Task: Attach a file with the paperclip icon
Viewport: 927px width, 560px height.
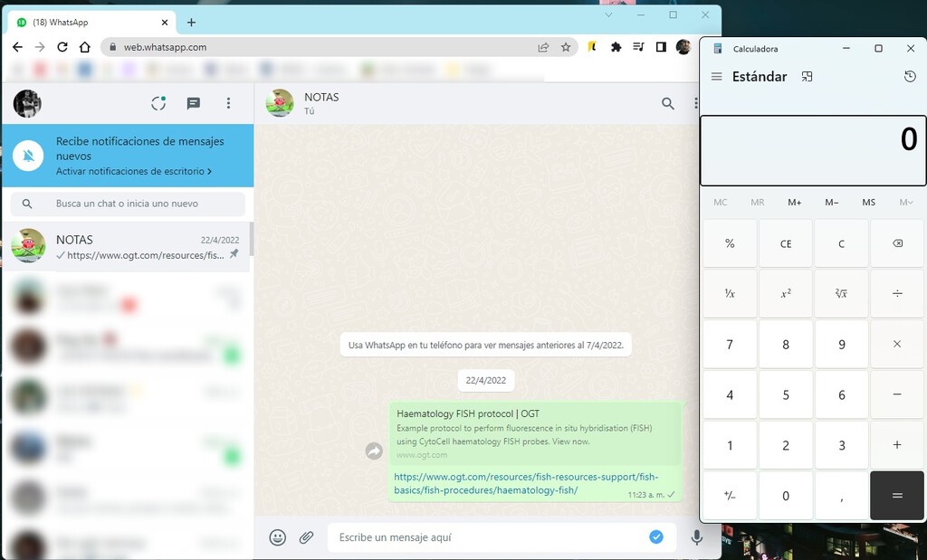Action: [306, 536]
